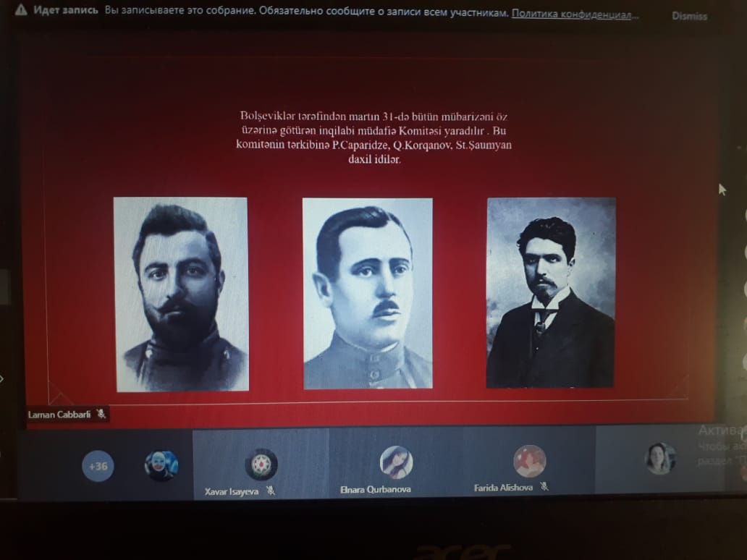
Task: Click the Xavar Isayeva name label
Action: [232, 491]
